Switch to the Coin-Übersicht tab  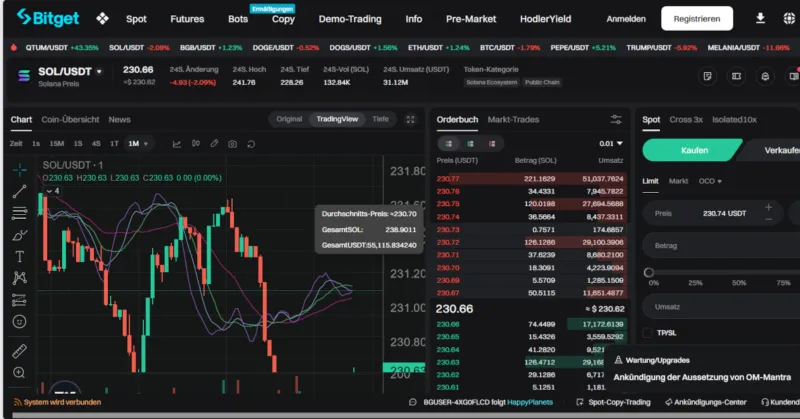tap(70, 119)
